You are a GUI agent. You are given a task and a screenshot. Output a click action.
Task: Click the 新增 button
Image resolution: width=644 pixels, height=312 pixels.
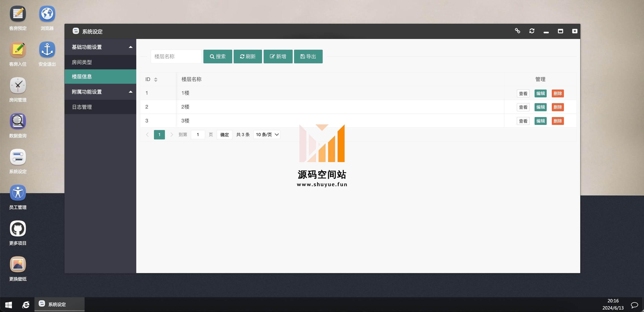click(x=278, y=56)
